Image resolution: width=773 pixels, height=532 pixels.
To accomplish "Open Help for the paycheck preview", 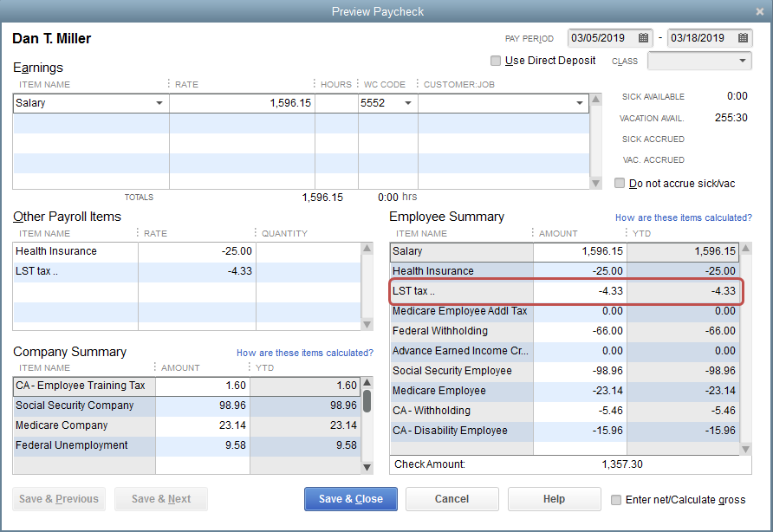I will point(554,499).
